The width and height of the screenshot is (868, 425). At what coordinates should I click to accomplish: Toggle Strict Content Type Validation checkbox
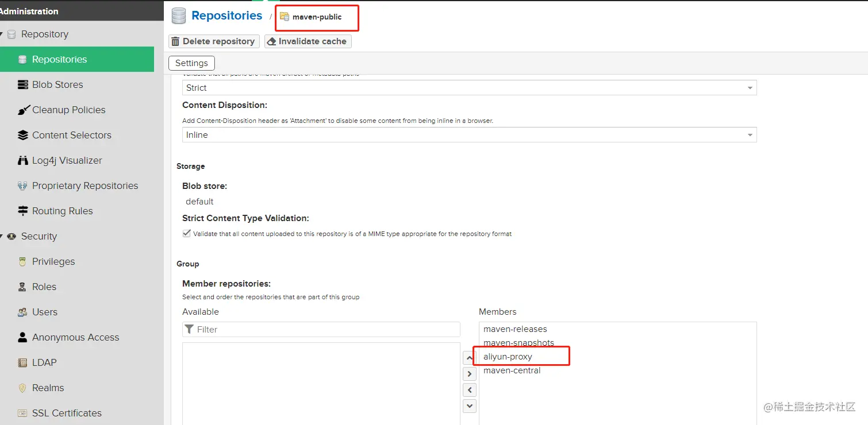pyautogui.click(x=187, y=234)
